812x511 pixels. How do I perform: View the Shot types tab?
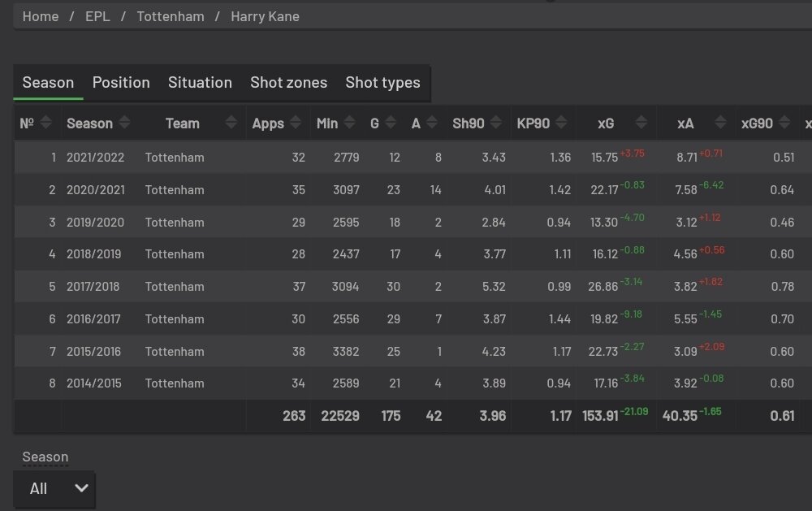(x=382, y=82)
